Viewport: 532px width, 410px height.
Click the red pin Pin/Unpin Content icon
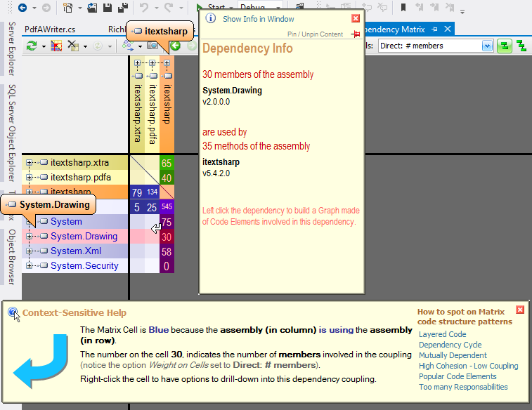click(355, 34)
